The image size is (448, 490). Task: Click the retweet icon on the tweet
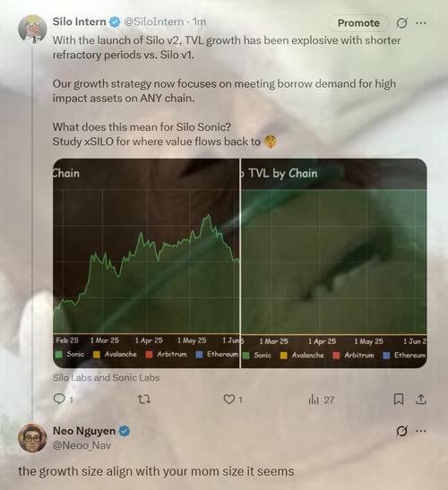click(144, 399)
